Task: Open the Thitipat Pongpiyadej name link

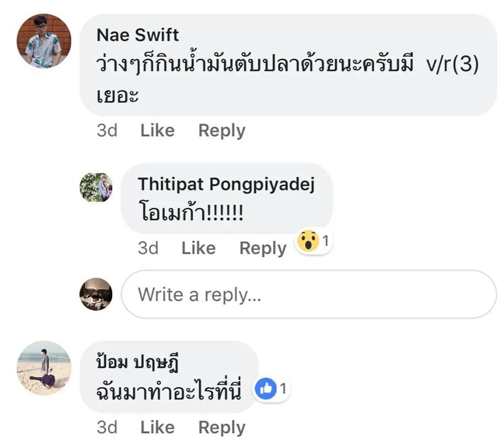Action: (226, 184)
